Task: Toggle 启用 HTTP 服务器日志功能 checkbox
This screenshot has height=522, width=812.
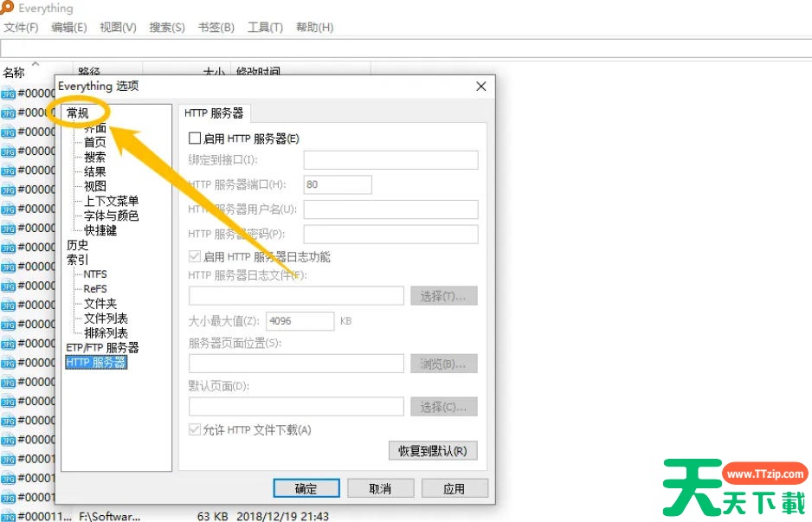Action: [195, 256]
